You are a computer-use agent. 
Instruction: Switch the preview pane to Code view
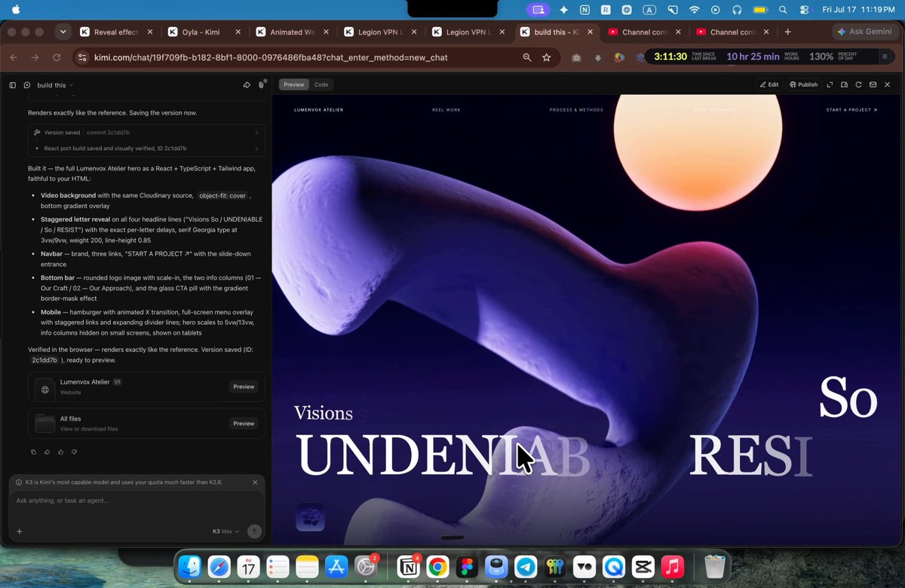pos(321,84)
